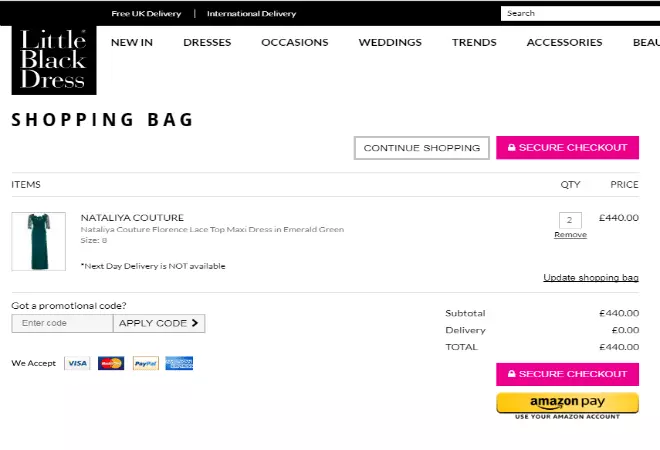This screenshot has height=450, width=660.
Task: Select Accessories in the navigation bar
Action: pyautogui.click(x=564, y=43)
